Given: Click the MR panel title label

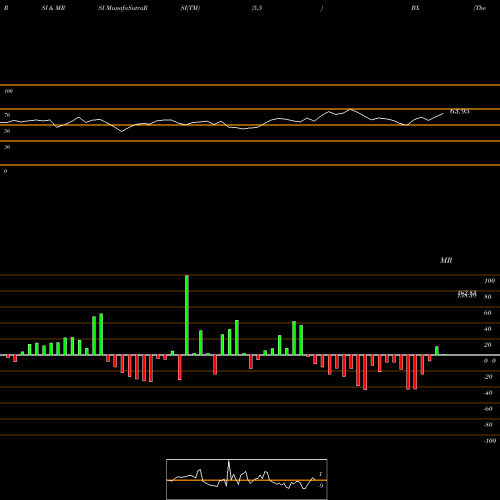Looking at the screenshot, I should (x=446, y=260).
